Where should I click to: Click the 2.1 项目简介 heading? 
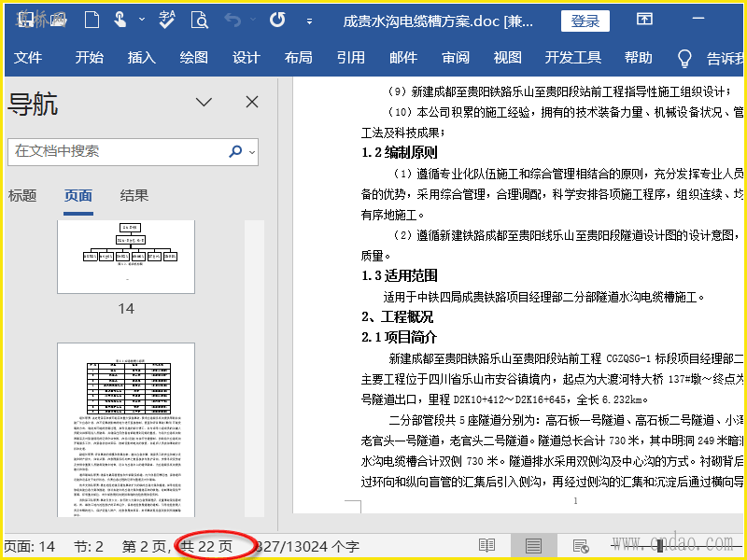coord(400,337)
